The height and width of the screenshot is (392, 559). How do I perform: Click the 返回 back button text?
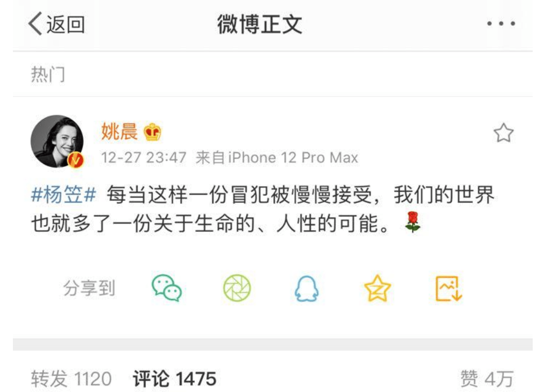65,25
